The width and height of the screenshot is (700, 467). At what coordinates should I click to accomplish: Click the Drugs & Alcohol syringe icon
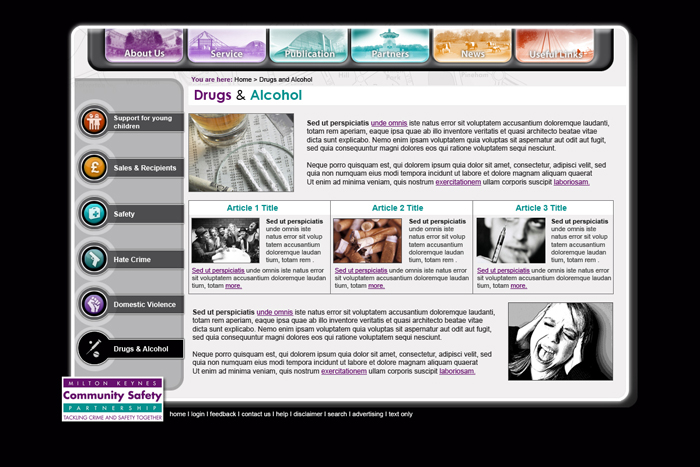[x=94, y=348]
